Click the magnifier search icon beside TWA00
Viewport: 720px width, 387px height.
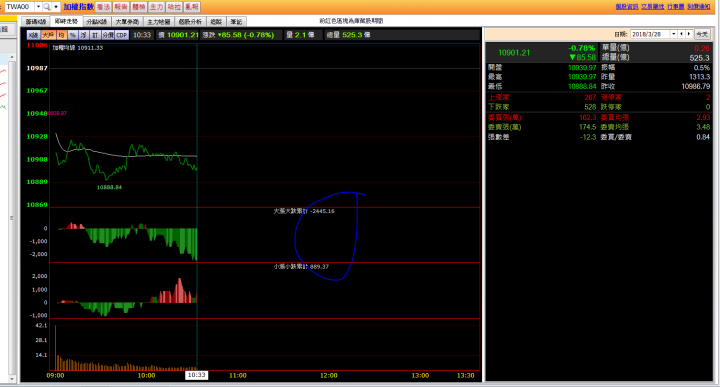coord(46,7)
